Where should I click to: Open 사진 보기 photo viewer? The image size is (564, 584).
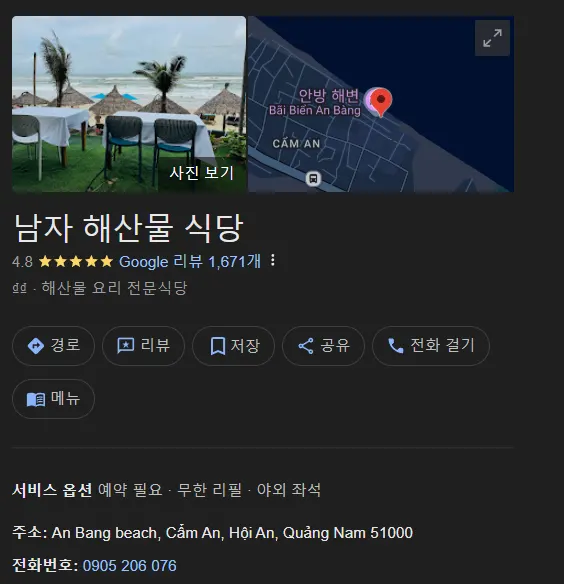tap(202, 173)
